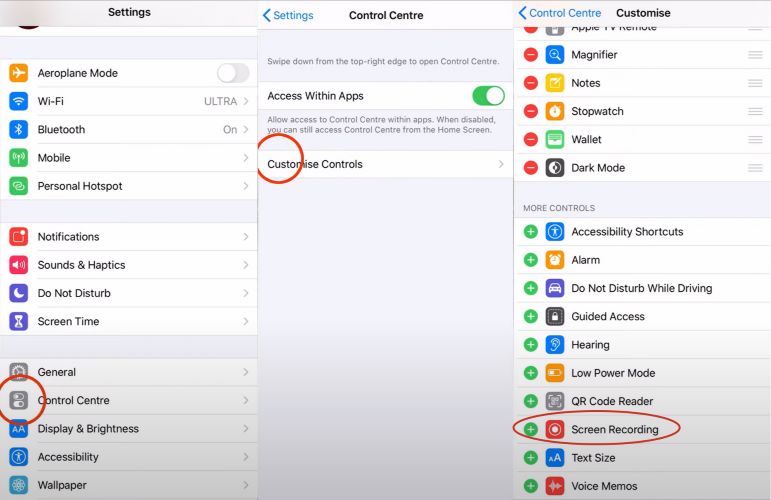Add Voice Memos with green plus button
Image resolution: width=771 pixels, height=500 pixels.
tap(531, 486)
